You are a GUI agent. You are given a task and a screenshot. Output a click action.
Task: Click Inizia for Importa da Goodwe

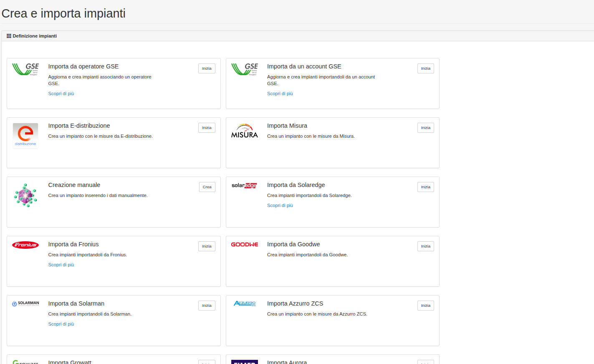[x=426, y=246]
